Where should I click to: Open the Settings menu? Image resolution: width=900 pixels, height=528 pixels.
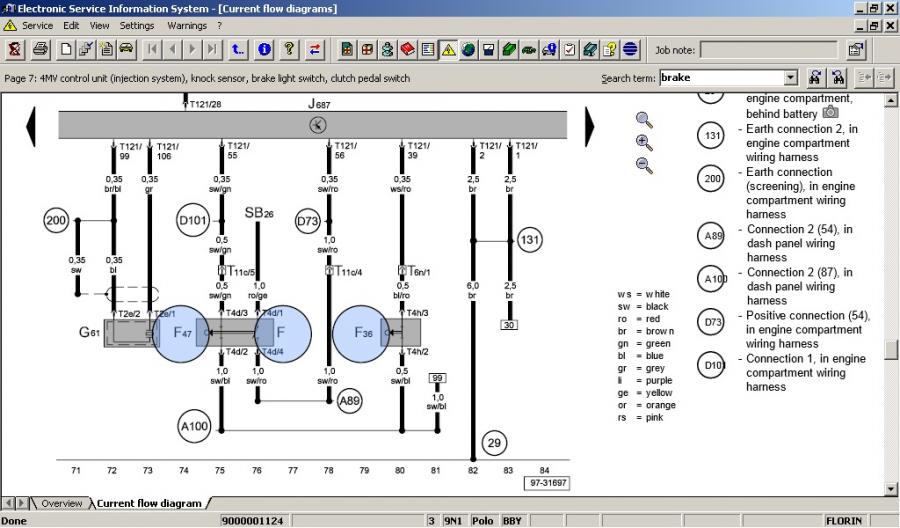tap(137, 25)
